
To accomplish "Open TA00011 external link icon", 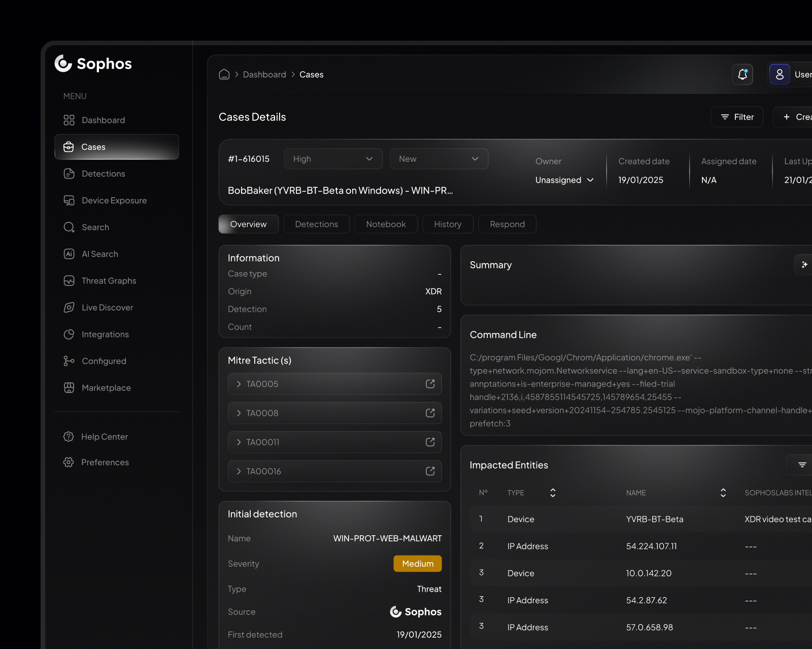I will click(x=430, y=442).
